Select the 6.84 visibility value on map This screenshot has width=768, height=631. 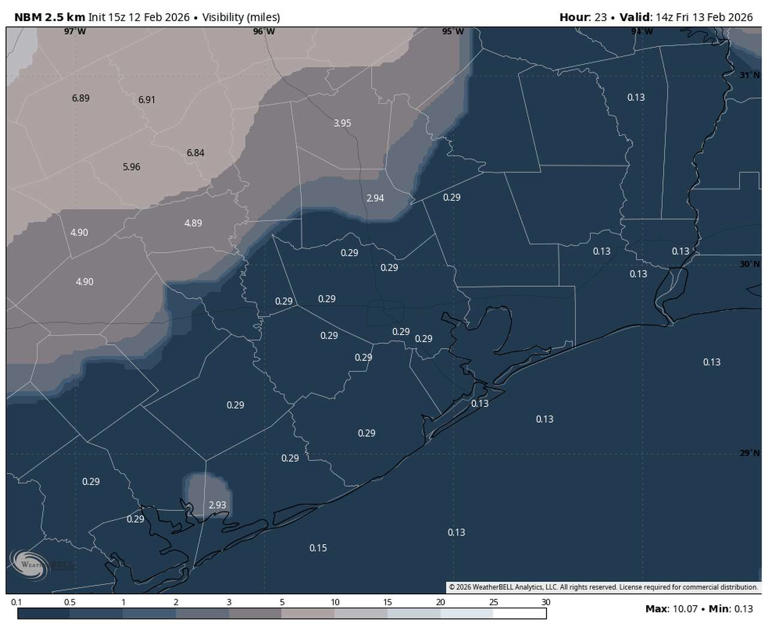[195, 153]
